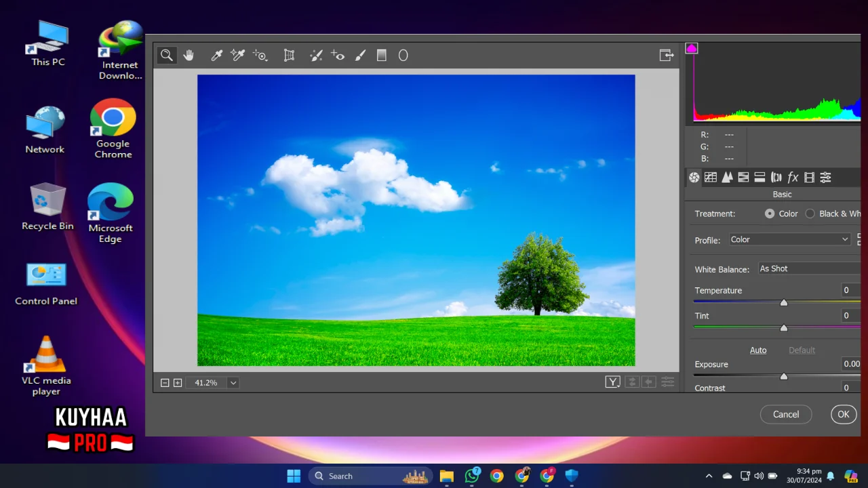Image resolution: width=868 pixels, height=488 pixels.
Task: Open the zoom level dropdown arrow
Action: [233, 383]
